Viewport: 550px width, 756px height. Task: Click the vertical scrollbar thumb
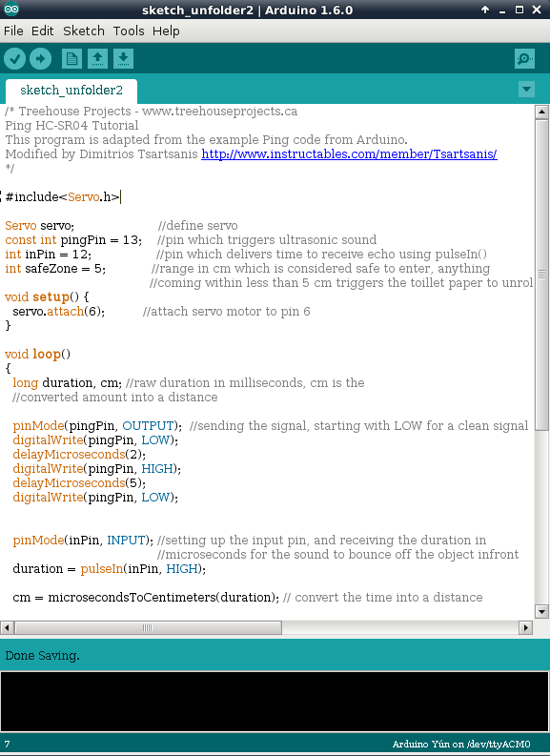point(541,275)
